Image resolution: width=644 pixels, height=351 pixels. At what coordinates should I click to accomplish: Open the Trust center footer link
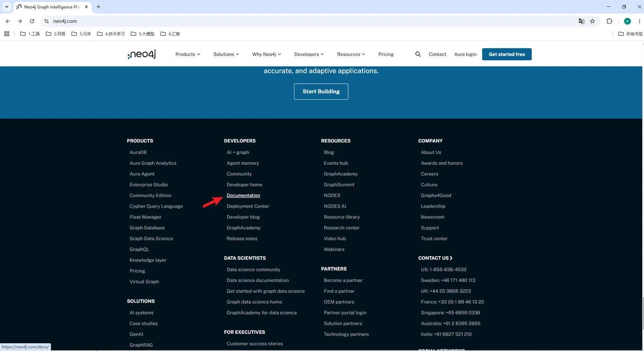click(x=434, y=238)
